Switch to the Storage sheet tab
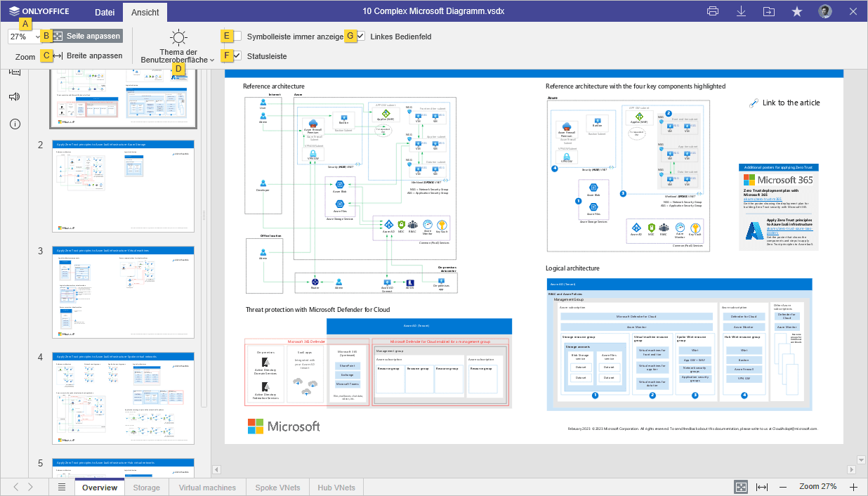The image size is (868, 496). [x=147, y=488]
